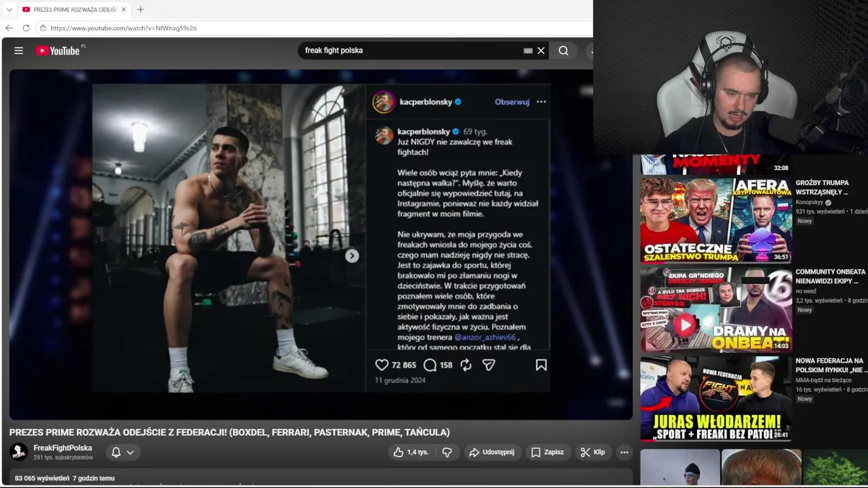The height and width of the screenshot is (488, 868).
Task: Open the FreakFightPolska channel avatar
Action: tap(19, 452)
